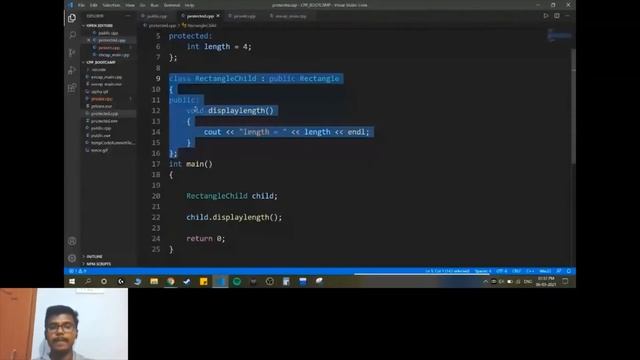Image resolution: width=640 pixels, height=360 pixels.
Task: Open public.cpp in Open Editors list
Action: (108, 33)
